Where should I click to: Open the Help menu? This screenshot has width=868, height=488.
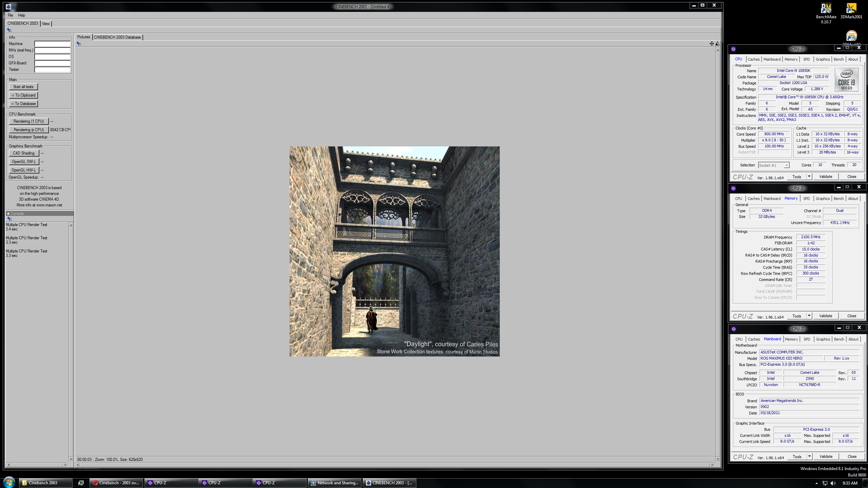(21, 15)
